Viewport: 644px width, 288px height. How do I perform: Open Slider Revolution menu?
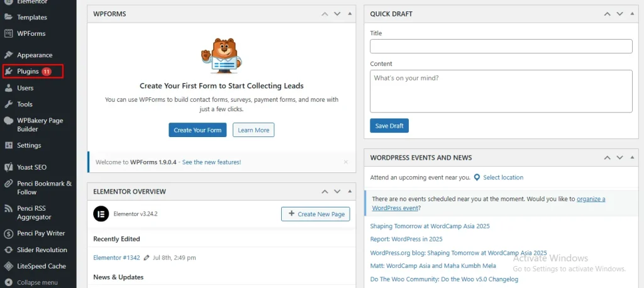(42, 250)
